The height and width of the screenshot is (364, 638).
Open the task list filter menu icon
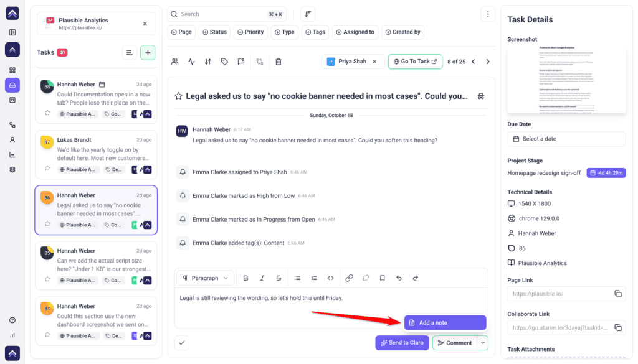(130, 53)
